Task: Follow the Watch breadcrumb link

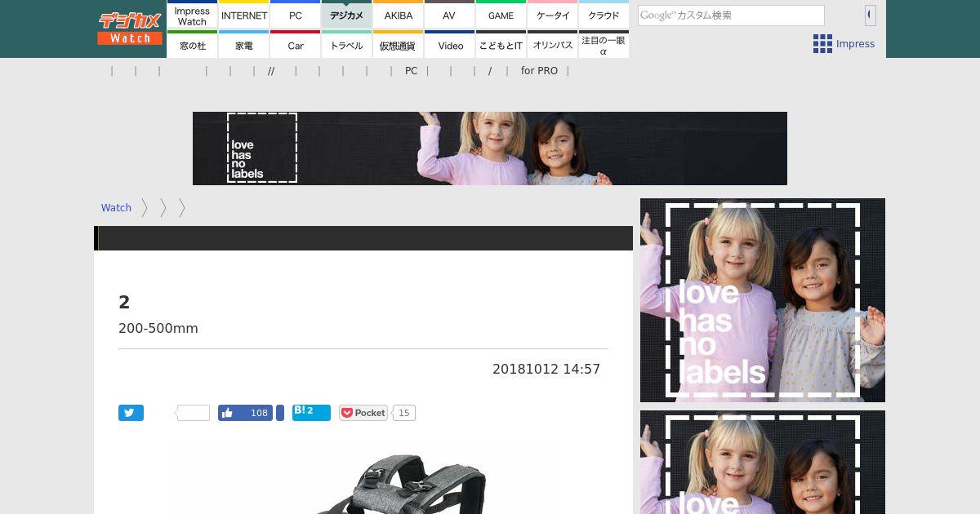Action: tap(116, 208)
